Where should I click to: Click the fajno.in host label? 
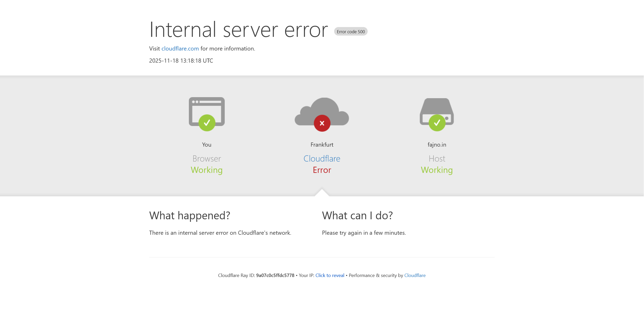(x=437, y=145)
